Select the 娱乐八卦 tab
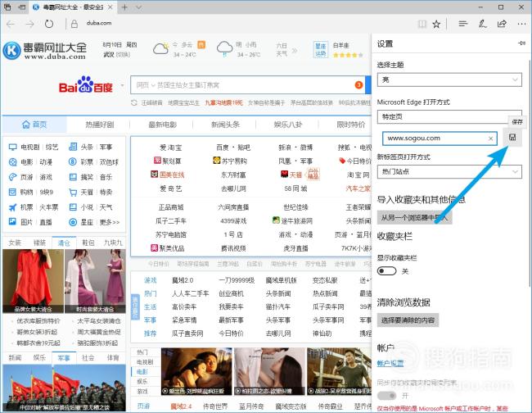Screen dimensions: 532x413 coord(288,125)
